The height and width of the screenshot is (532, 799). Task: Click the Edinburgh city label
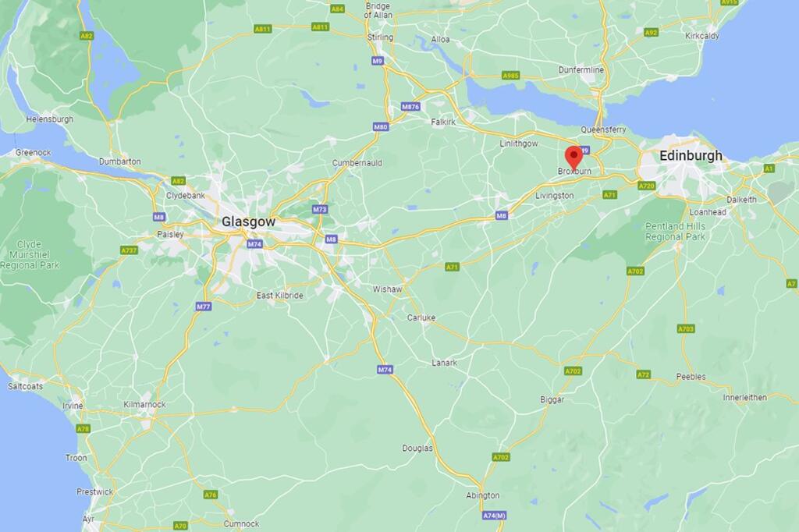click(x=691, y=155)
